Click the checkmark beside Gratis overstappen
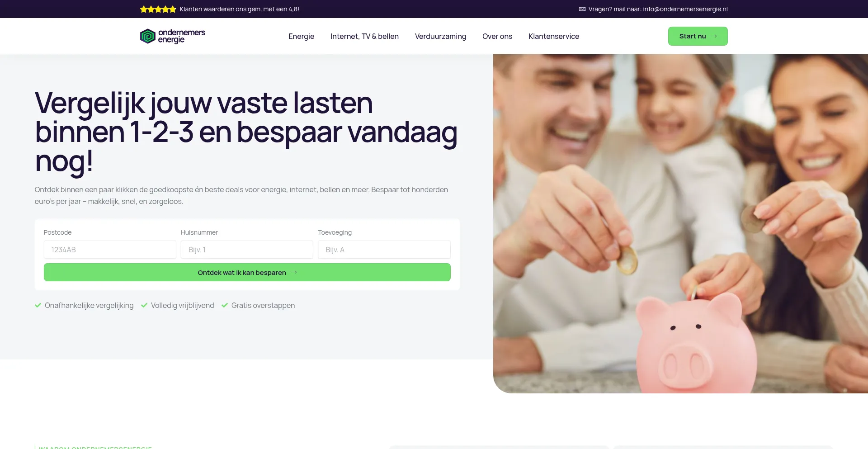 pyautogui.click(x=225, y=305)
